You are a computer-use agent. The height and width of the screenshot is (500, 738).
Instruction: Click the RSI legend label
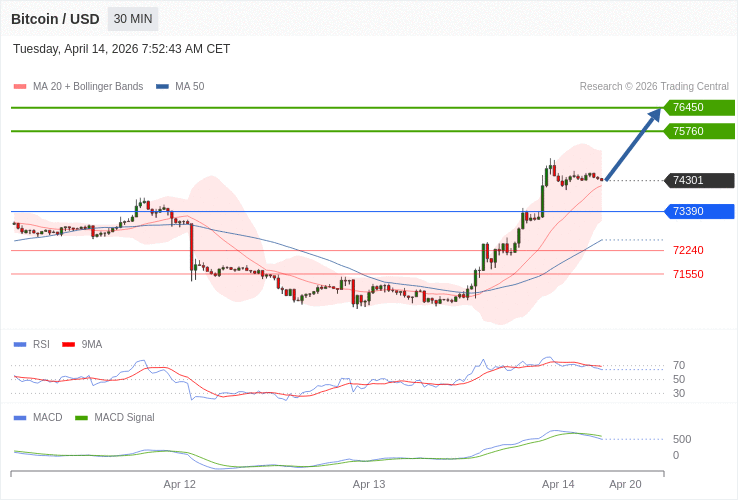point(41,345)
